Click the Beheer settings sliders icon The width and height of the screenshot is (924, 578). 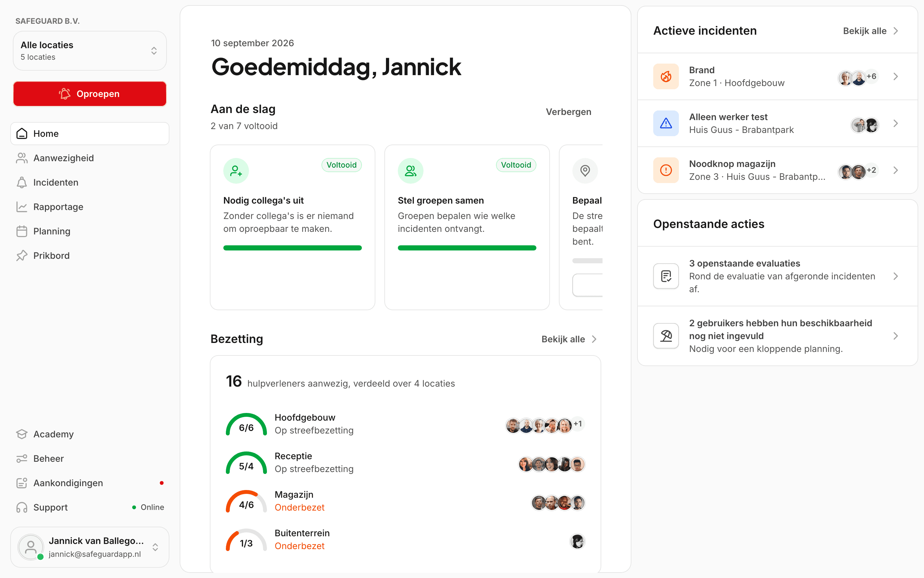coord(22,459)
